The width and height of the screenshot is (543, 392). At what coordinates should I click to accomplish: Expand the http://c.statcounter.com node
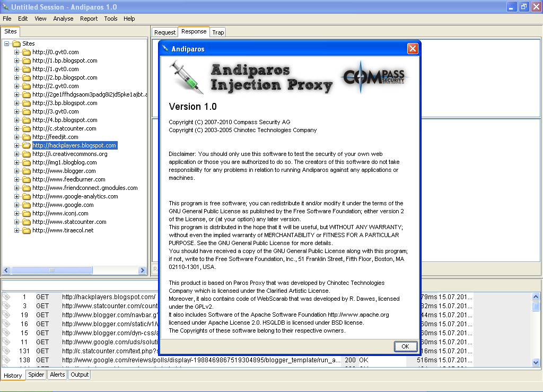(17, 128)
